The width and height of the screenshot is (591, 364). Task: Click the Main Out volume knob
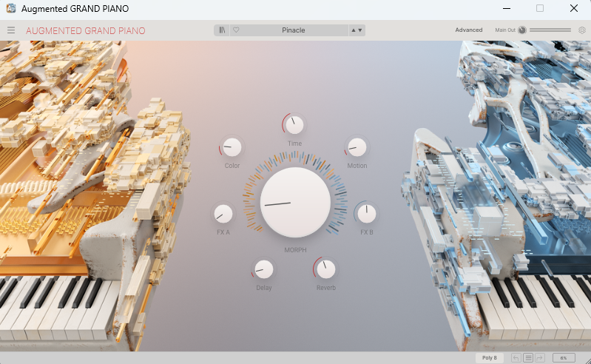pos(521,30)
